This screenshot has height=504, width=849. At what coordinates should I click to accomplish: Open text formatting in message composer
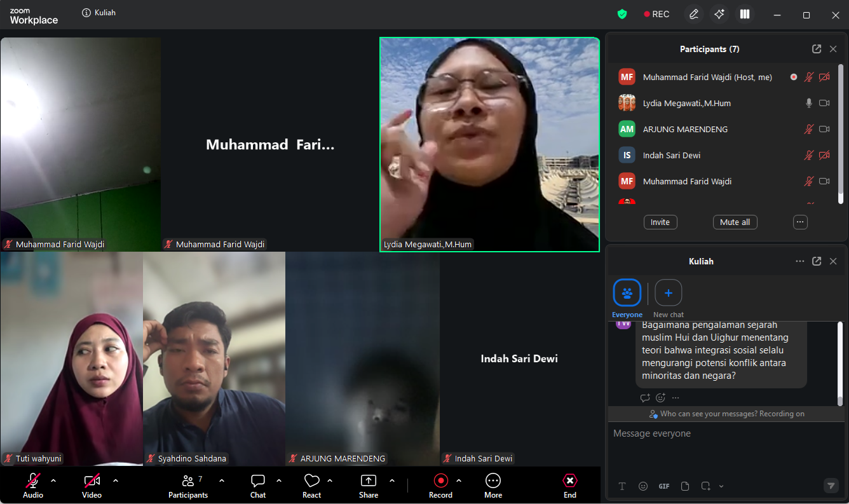click(x=622, y=486)
